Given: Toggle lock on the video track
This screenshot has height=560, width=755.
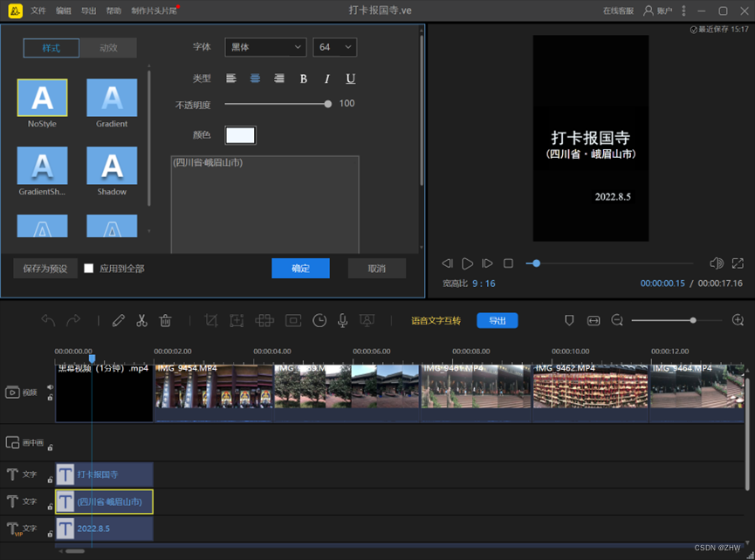Looking at the screenshot, I should click(50, 398).
